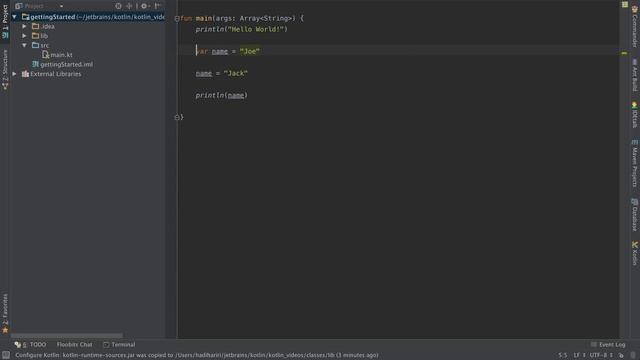Screen dimensions: 640x360
Task: Select gettingStarted.iml file
Action: click(62, 64)
